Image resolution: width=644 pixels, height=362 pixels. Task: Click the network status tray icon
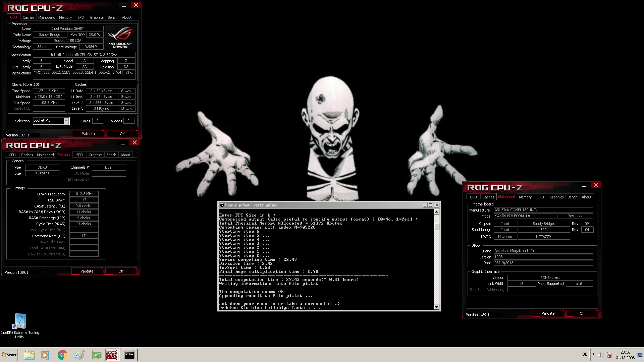(609, 355)
